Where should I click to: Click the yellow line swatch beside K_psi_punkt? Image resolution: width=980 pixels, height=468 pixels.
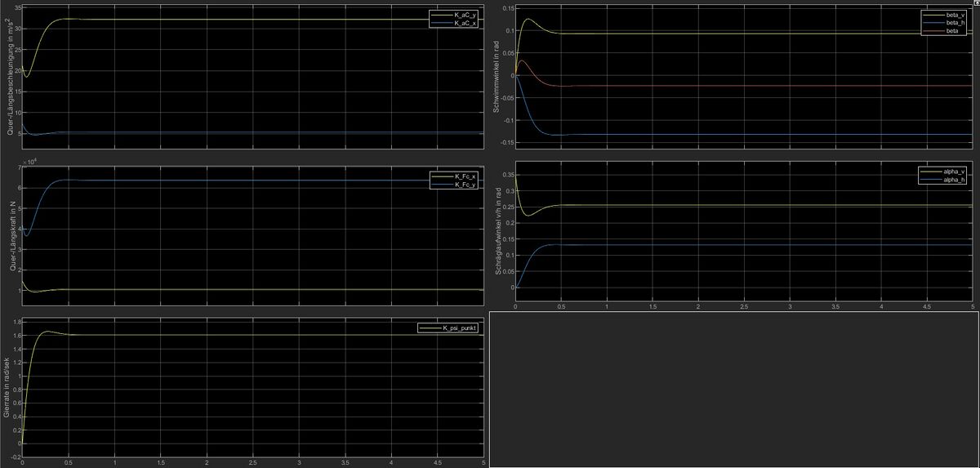pos(429,328)
